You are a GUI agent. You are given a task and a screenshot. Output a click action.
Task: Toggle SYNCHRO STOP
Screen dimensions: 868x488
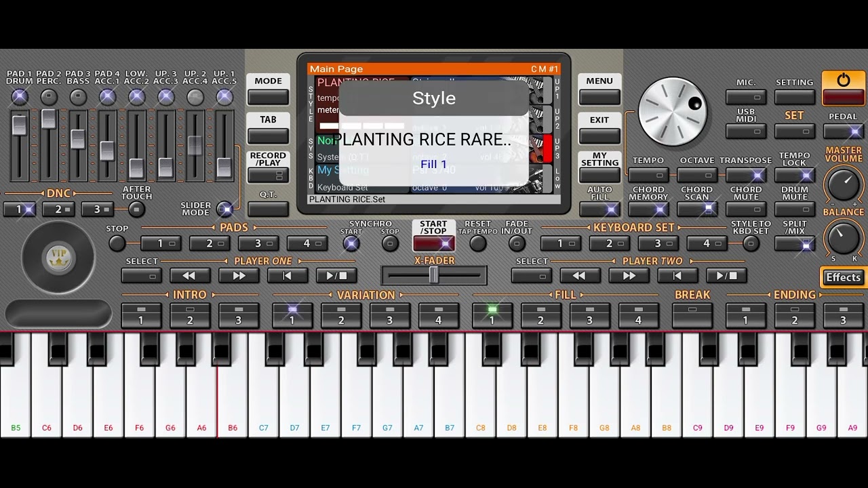[x=390, y=243]
